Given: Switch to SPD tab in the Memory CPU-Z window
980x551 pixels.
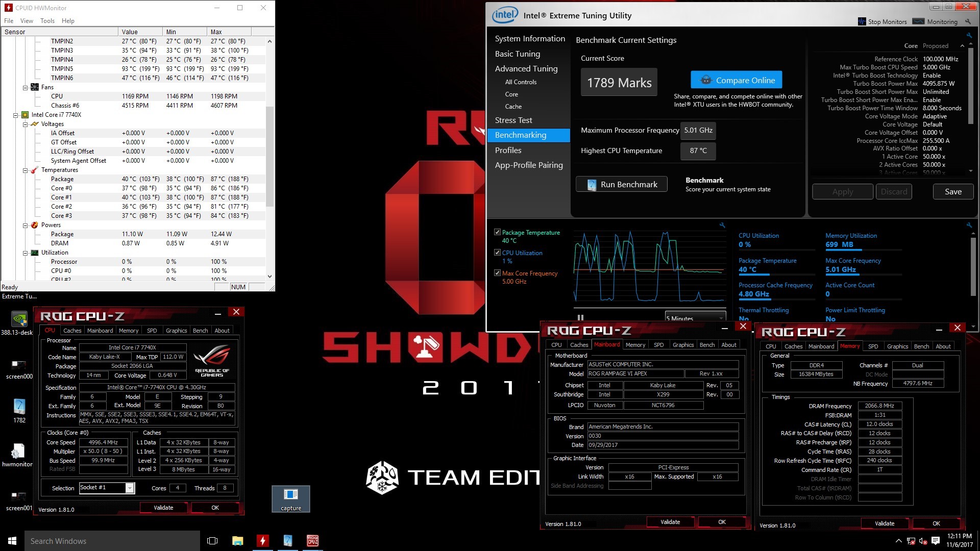Looking at the screenshot, I should tap(873, 346).
